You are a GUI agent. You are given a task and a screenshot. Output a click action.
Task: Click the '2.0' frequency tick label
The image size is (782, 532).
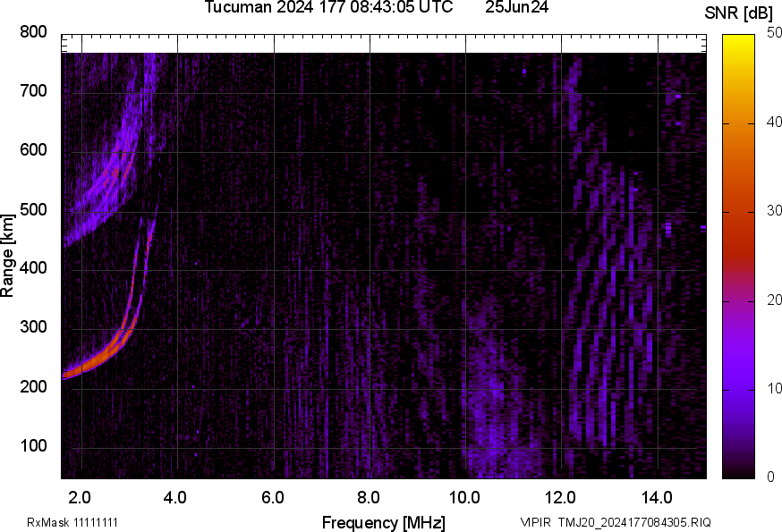[80, 497]
